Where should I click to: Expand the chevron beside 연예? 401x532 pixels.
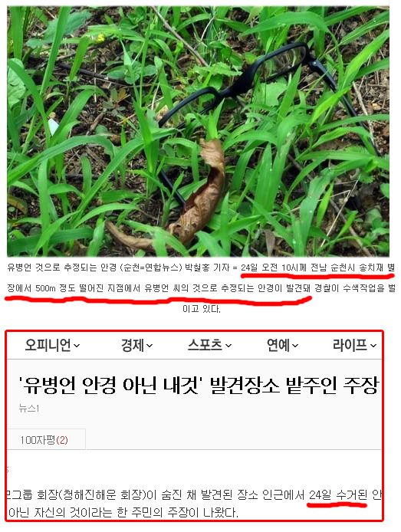coord(295,346)
